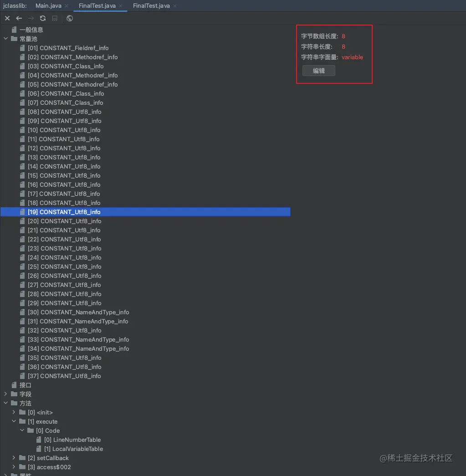Collapse the [0] Code node
The image size is (466, 476).
(22, 430)
